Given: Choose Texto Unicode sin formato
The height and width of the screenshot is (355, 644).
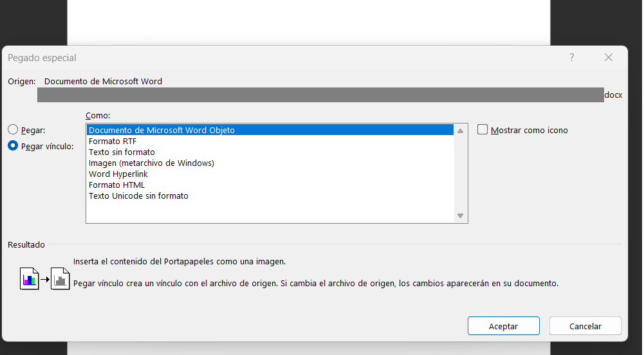Looking at the screenshot, I should (270, 196).
